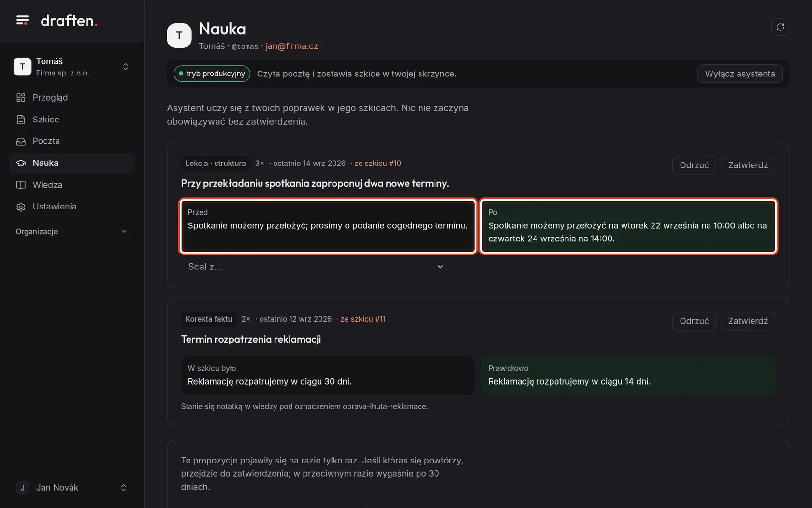The height and width of the screenshot is (508, 812).
Task: Open Poczta via its inbox icon
Action: [x=21, y=141]
